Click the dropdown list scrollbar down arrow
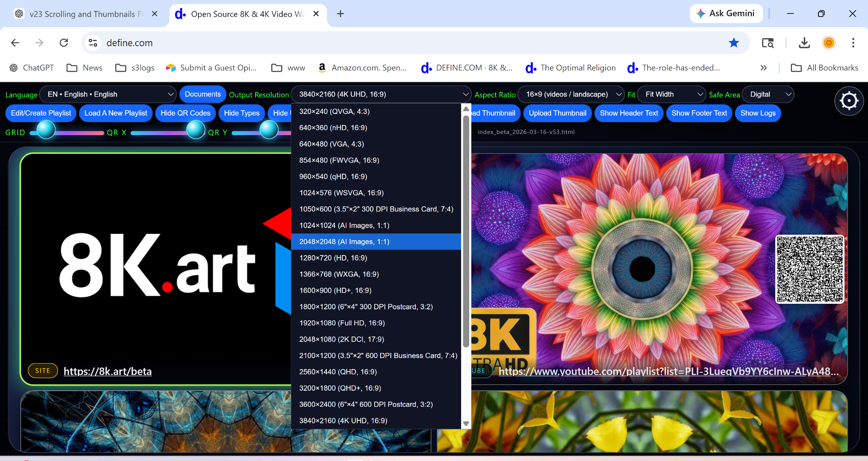Screen dimensions: 868x461 tap(466, 424)
